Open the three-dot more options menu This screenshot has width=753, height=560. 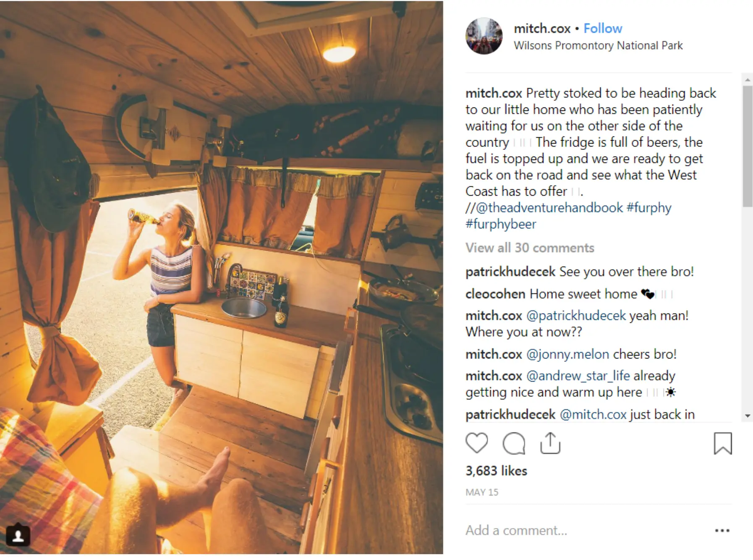click(722, 531)
